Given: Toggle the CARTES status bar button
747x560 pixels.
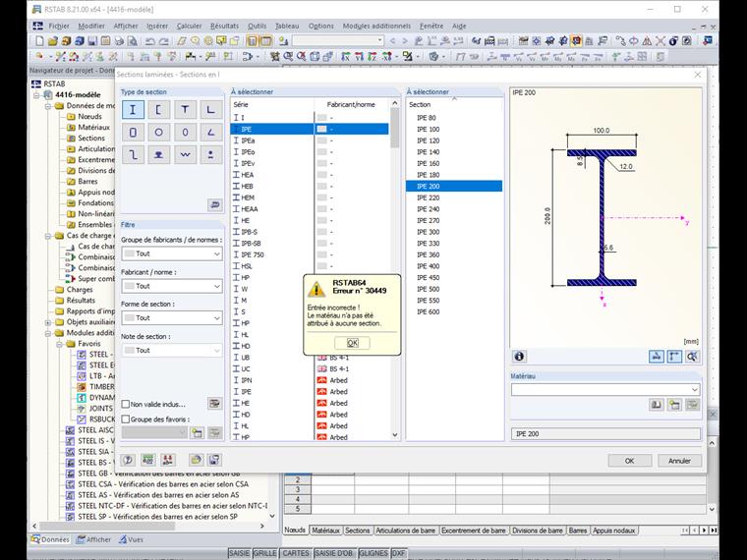Looking at the screenshot, I should point(296,553).
